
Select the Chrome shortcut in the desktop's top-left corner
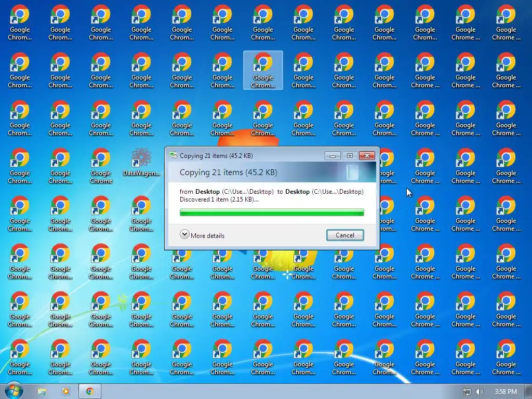[20, 22]
